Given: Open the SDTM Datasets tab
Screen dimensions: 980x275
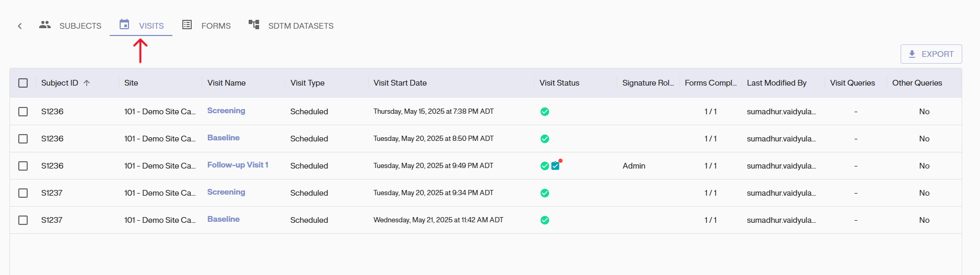Looking at the screenshot, I should 300,26.
